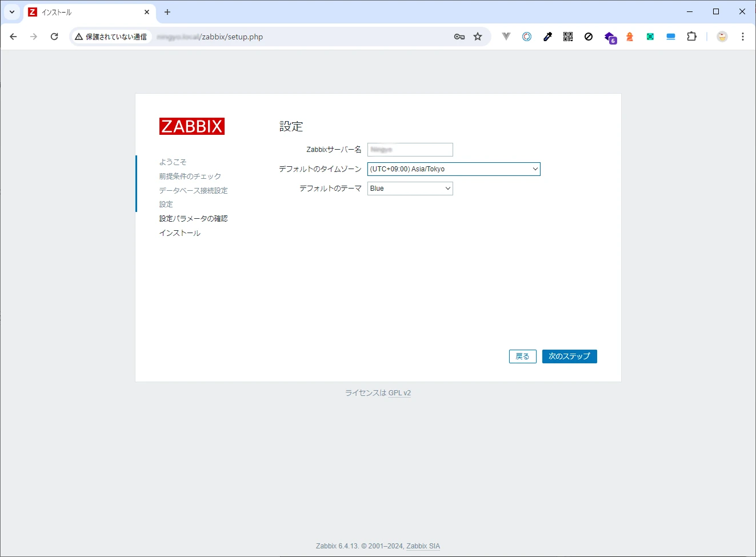Open the default theme dropdown showing Blue
Viewport: 756px width, 557px height.
click(x=410, y=189)
